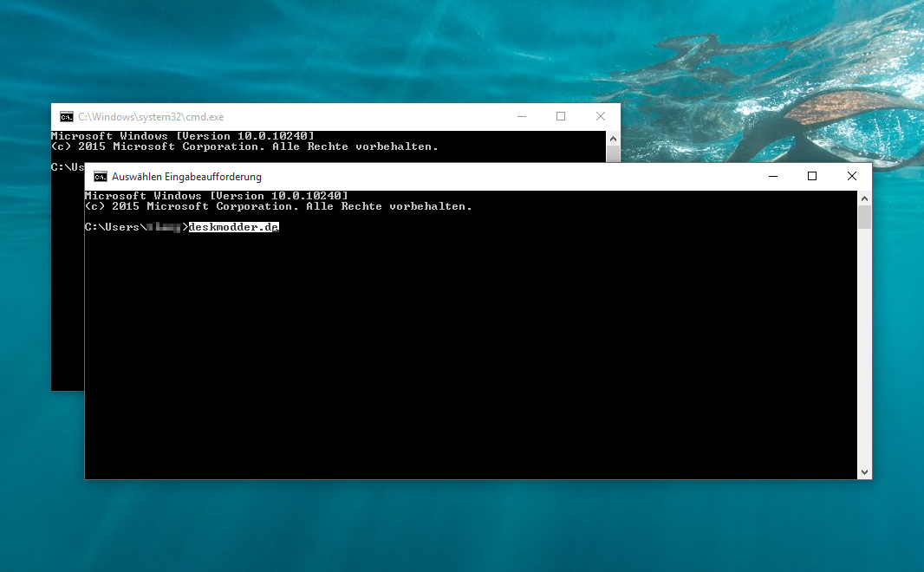Open system menu icon of Eingabeaufforderung window
Viewport: 924px width, 572px height.
point(101,177)
